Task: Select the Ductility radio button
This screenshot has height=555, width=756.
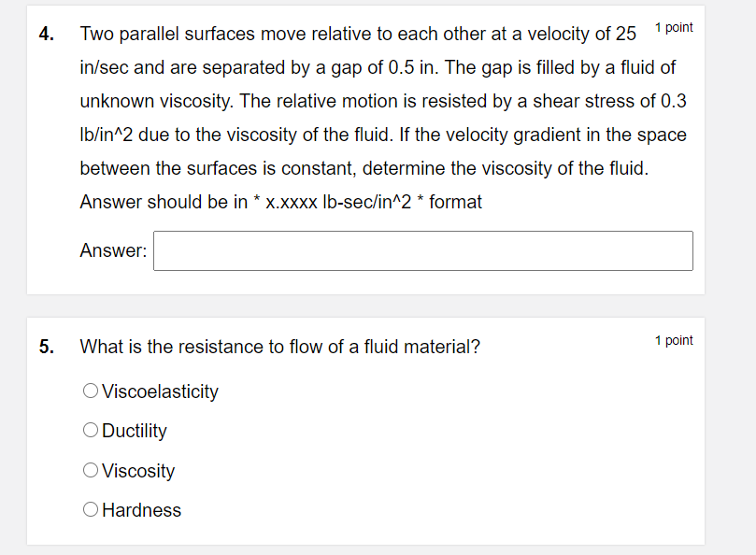Action: click(91, 430)
